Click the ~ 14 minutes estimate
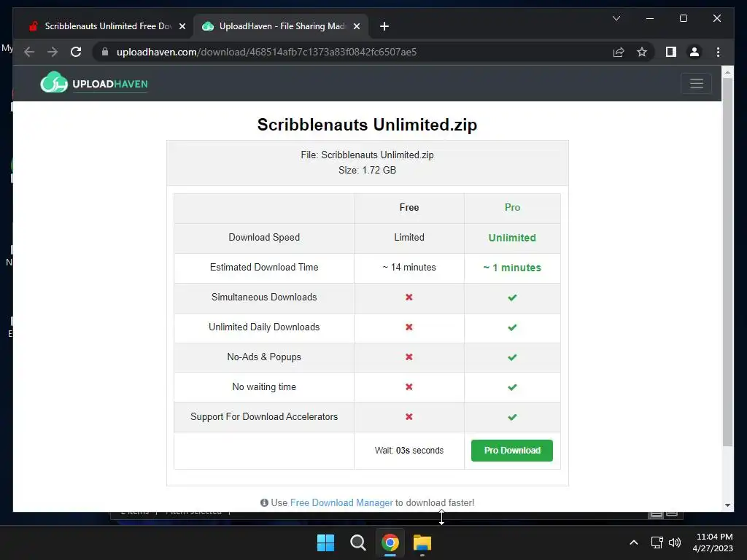 tap(409, 267)
